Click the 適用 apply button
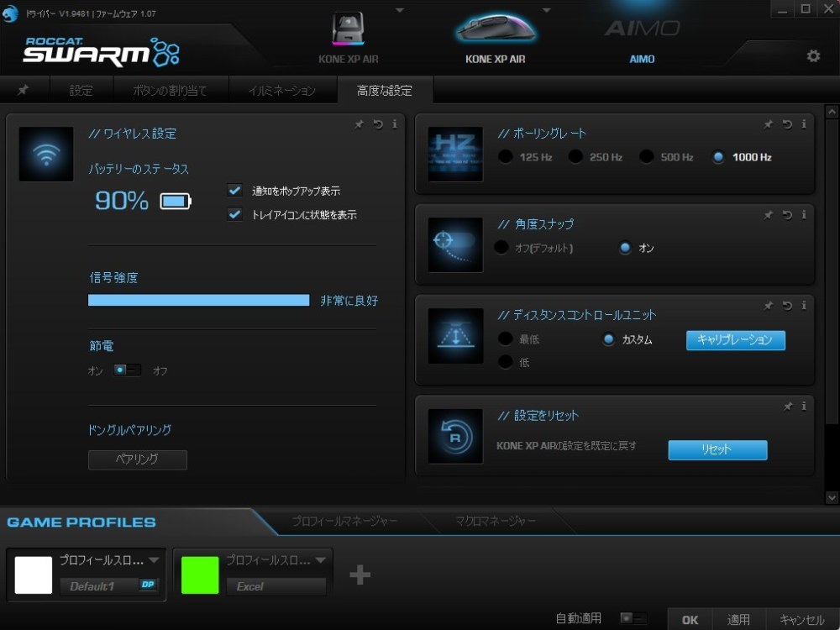 (x=738, y=619)
